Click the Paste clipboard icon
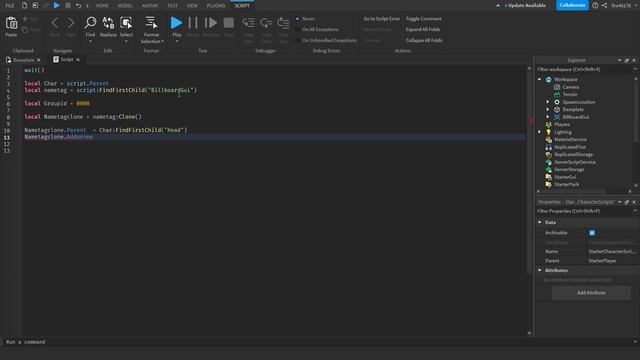The width and height of the screenshot is (640, 360). pyautogui.click(x=11, y=23)
